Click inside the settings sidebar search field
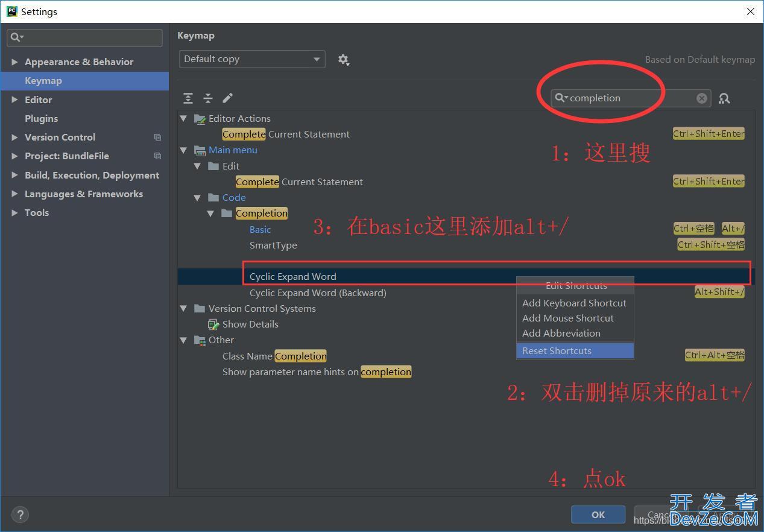 tap(84, 37)
